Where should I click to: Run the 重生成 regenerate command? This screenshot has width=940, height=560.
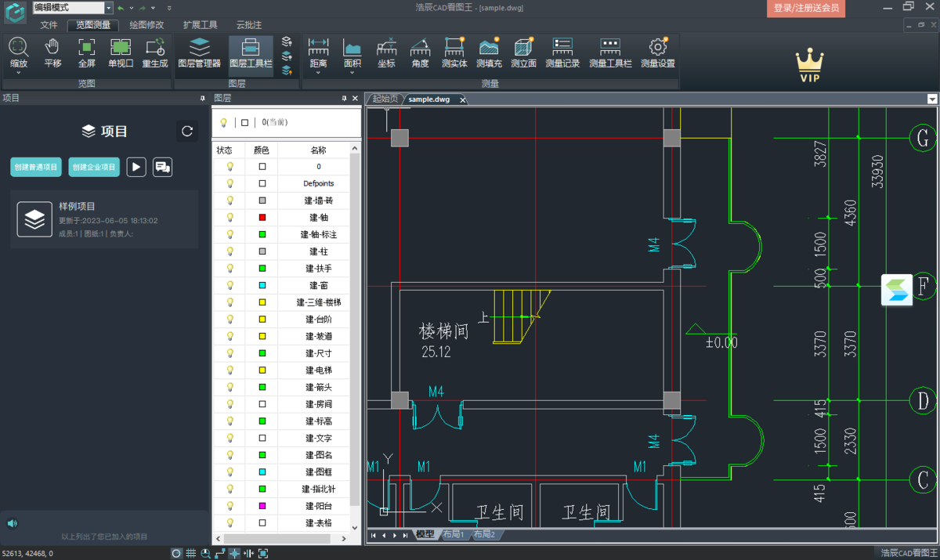pyautogui.click(x=155, y=53)
